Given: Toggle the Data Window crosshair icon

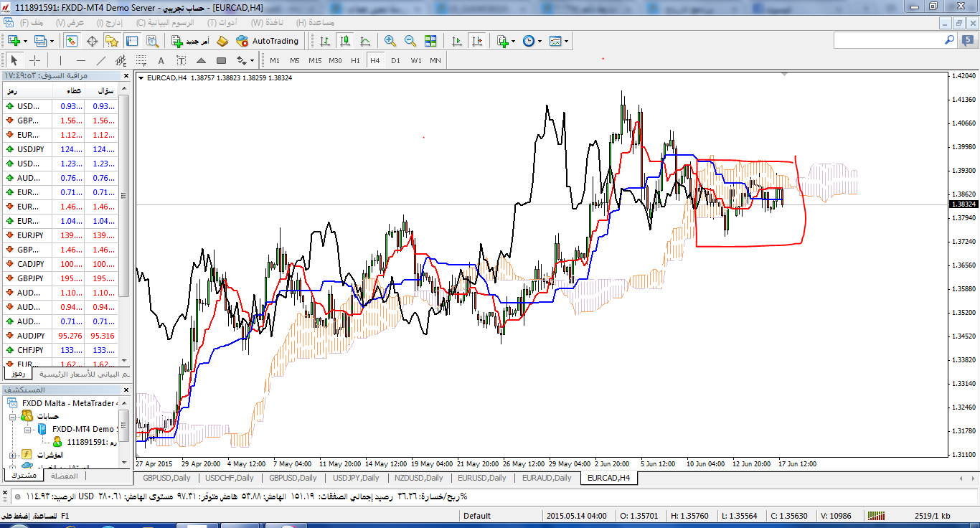Looking at the screenshot, I should coord(92,41).
